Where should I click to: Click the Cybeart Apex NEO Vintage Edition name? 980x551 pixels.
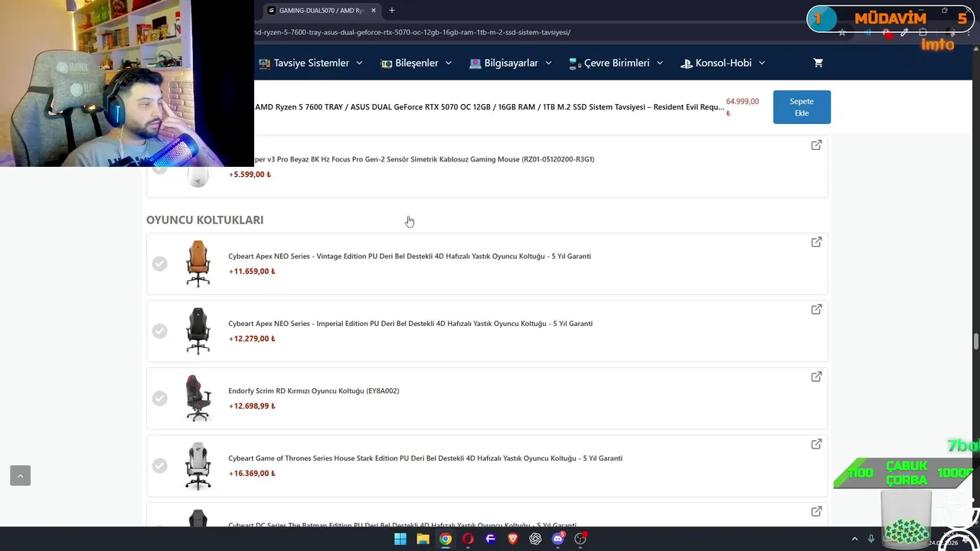[410, 256]
